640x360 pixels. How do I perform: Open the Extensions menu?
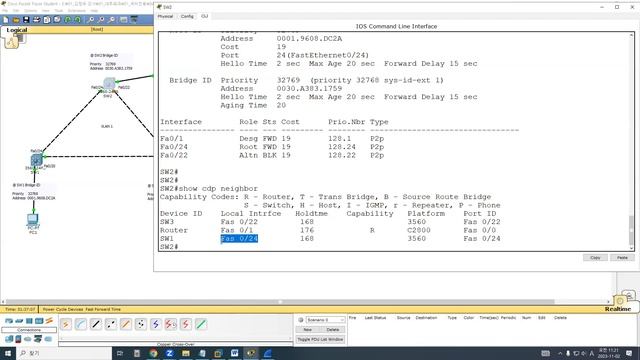coord(76,11)
